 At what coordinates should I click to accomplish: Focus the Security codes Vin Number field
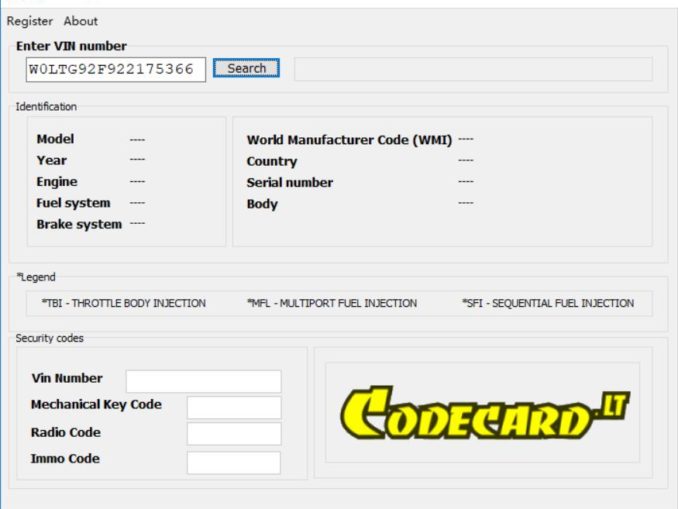pos(203,381)
